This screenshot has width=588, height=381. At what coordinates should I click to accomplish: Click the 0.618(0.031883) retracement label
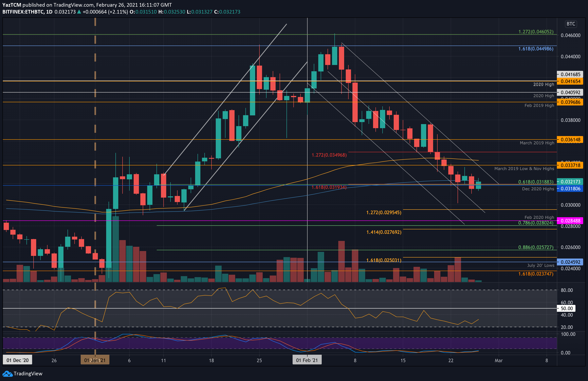point(536,182)
